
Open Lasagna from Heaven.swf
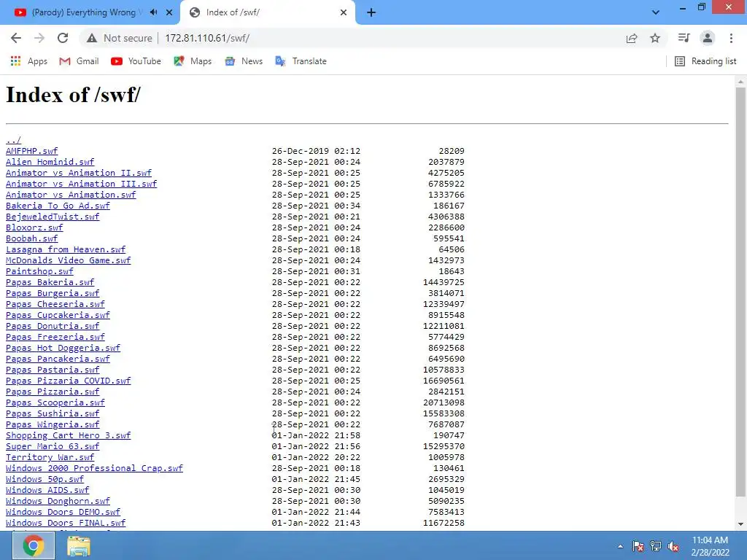[66, 249]
